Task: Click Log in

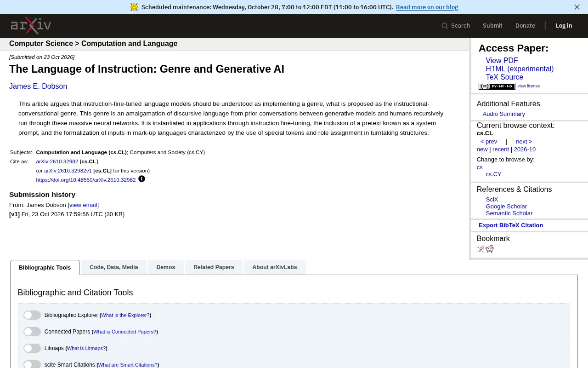Action: (564, 26)
